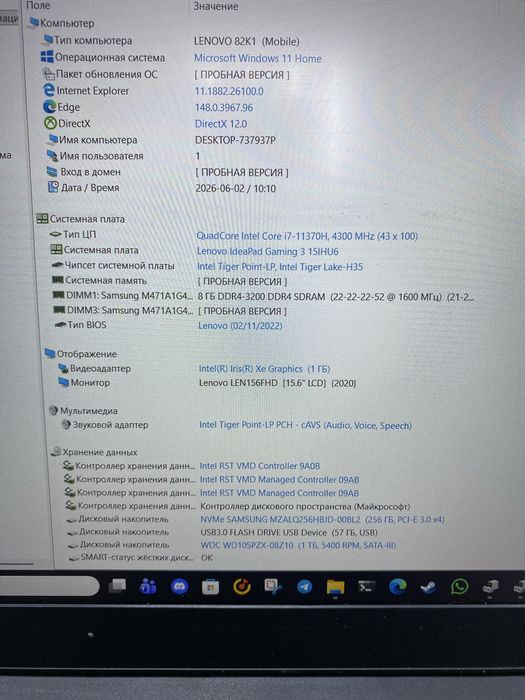Open WhatsApp from the taskbar

[x=459, y=586]
